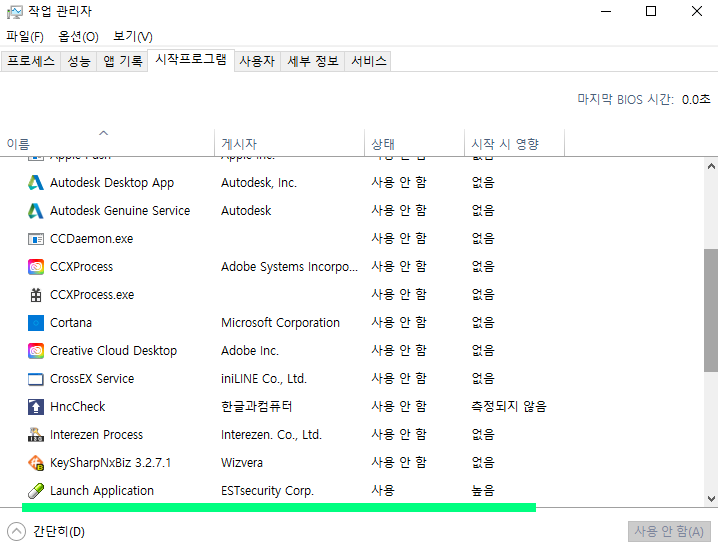Select the CCDaemon.exe icon
This screenshot has height=554, width=718.
36,239
